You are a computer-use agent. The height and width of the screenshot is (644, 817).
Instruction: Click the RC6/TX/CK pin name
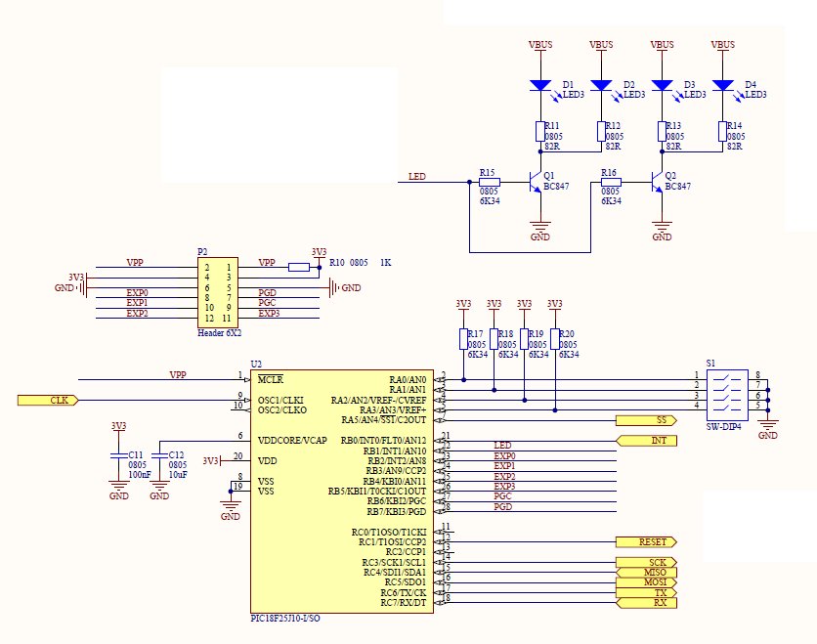pyautogui.click(x=404, y=592)
